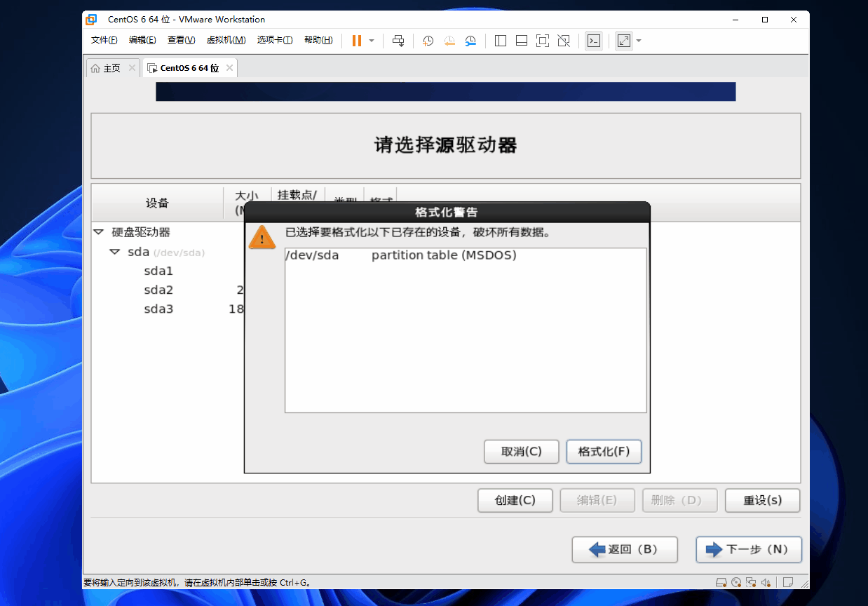This screenshot has height=606, width=868.
Task: Pause the virtual machine with orange pause icon
Action: 357,41
